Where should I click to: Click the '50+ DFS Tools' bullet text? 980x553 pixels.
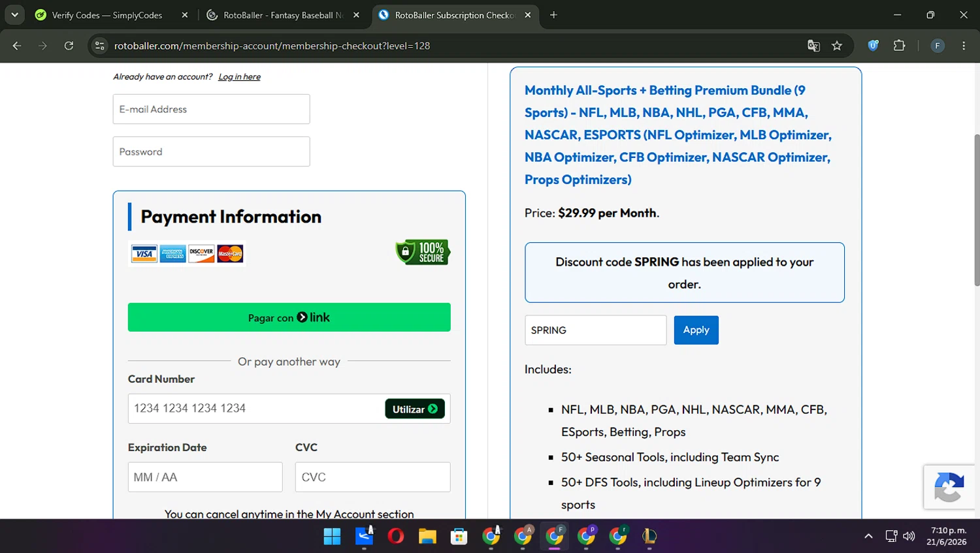(x=691, y=494)
